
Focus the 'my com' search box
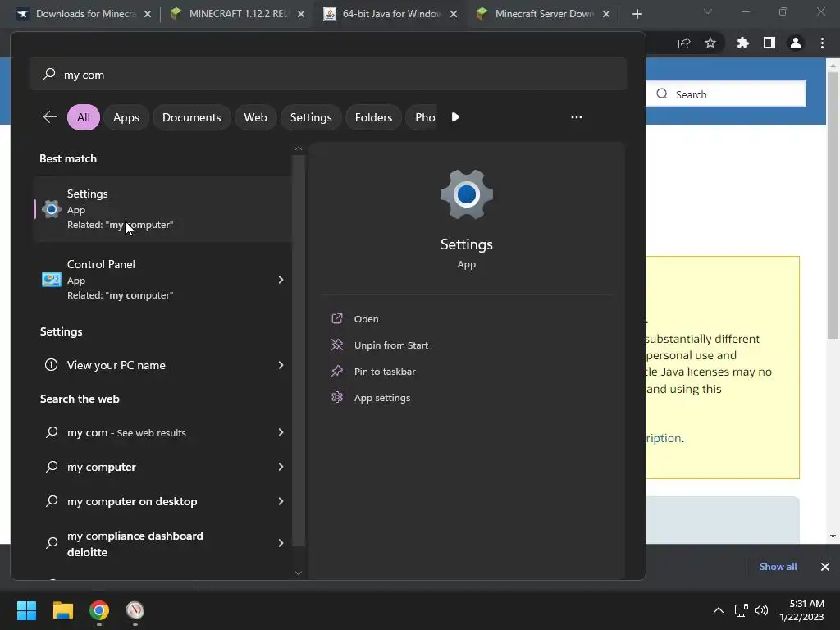tap(328, 75)
